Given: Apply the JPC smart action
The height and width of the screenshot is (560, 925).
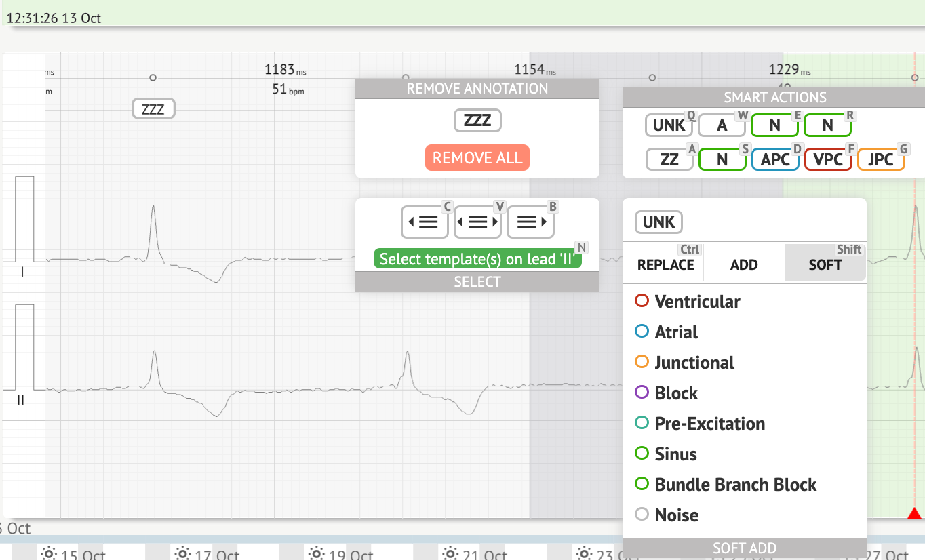Looking at the screenshot, I should coord(881,159).
